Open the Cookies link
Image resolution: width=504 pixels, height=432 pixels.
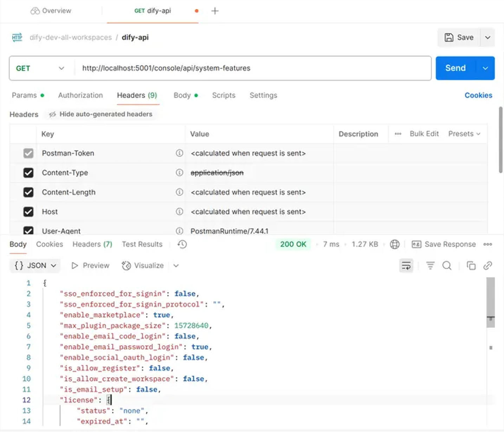478,95
